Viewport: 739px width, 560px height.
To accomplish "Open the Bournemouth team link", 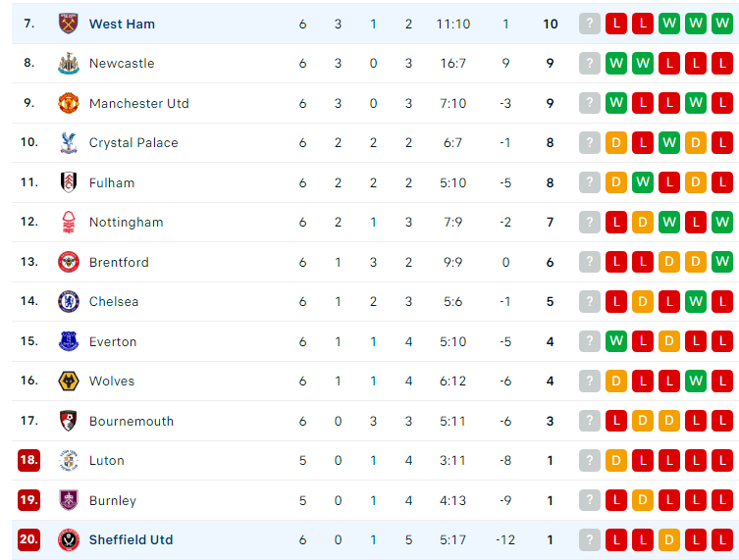I will tap(132, 421).
